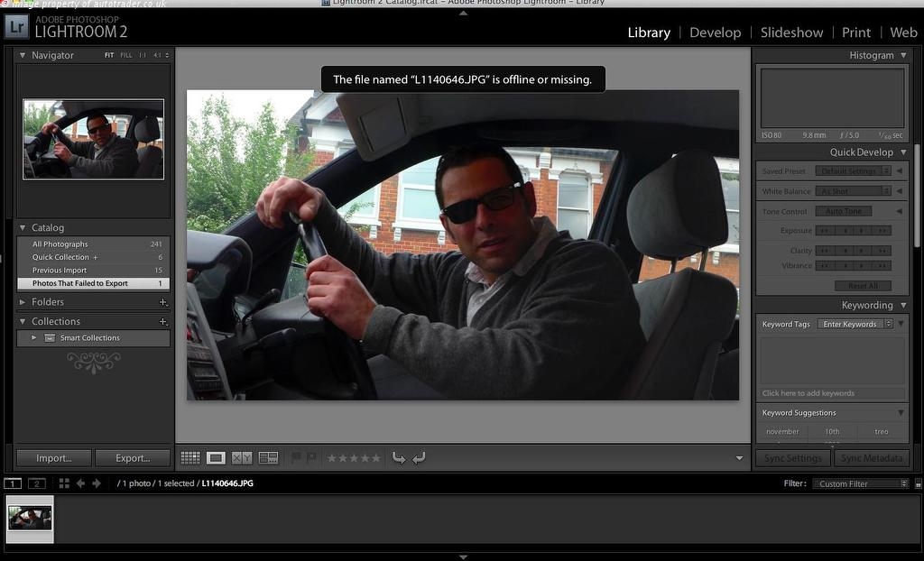Expand Saved Preset section triangle
Image resolution: width=924 pixels, height=561 pixels.
click(x=900, y=170)
